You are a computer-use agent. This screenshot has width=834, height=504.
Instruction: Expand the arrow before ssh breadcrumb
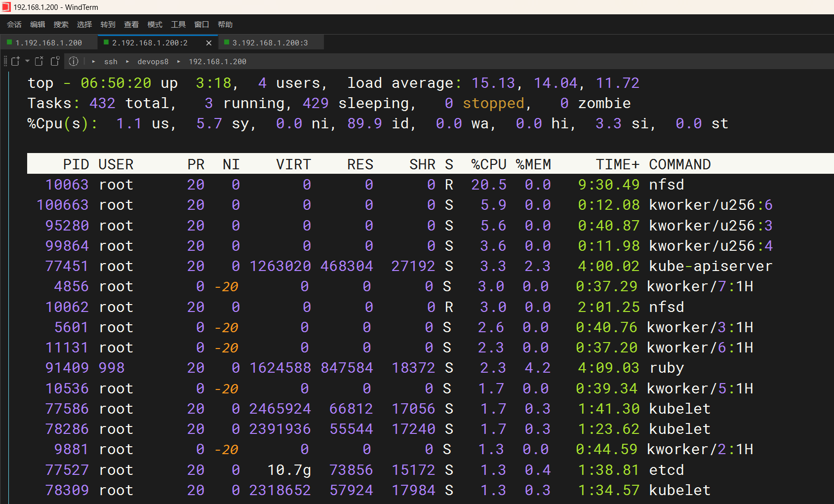(x=94, y=61)
